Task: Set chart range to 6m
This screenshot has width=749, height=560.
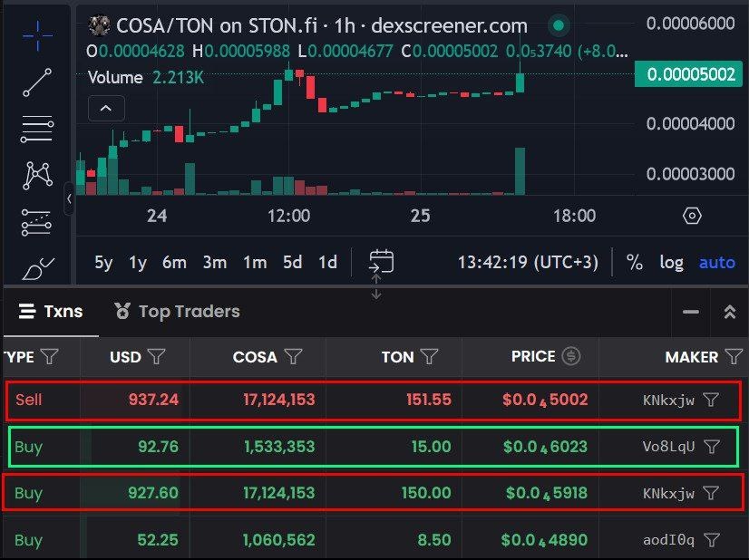Action: point(174,262)
